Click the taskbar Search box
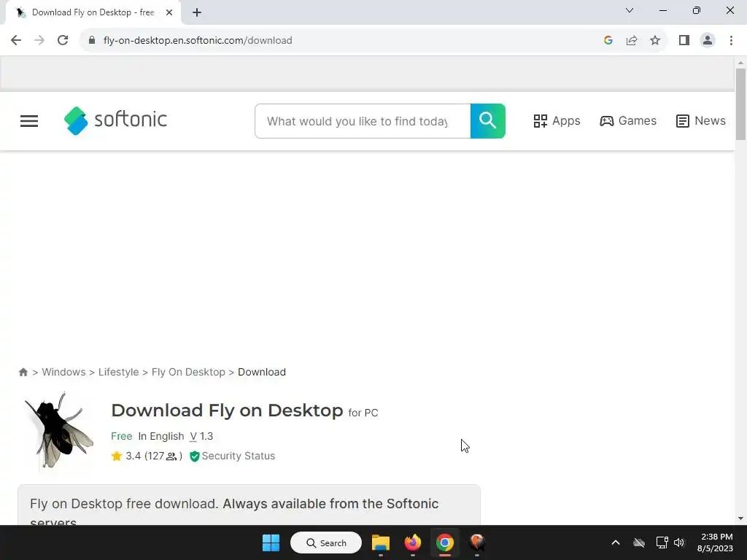 [326, 542]
